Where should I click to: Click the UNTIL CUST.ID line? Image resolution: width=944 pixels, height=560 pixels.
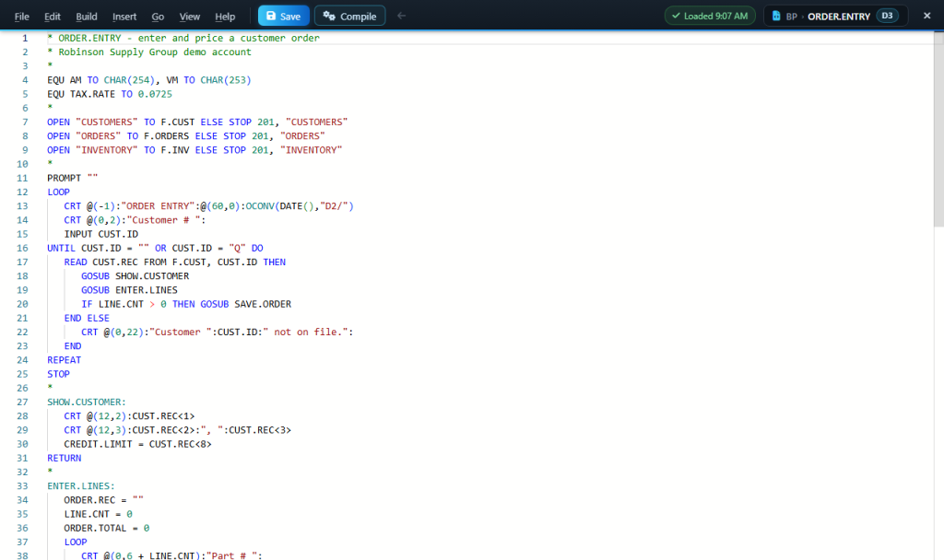(x=155, y=248)
